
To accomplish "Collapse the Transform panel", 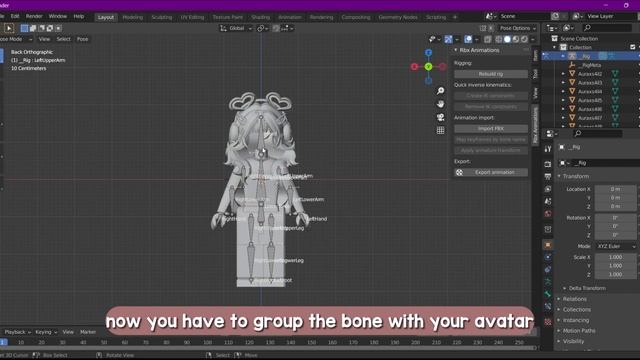I will coord(576,176).
